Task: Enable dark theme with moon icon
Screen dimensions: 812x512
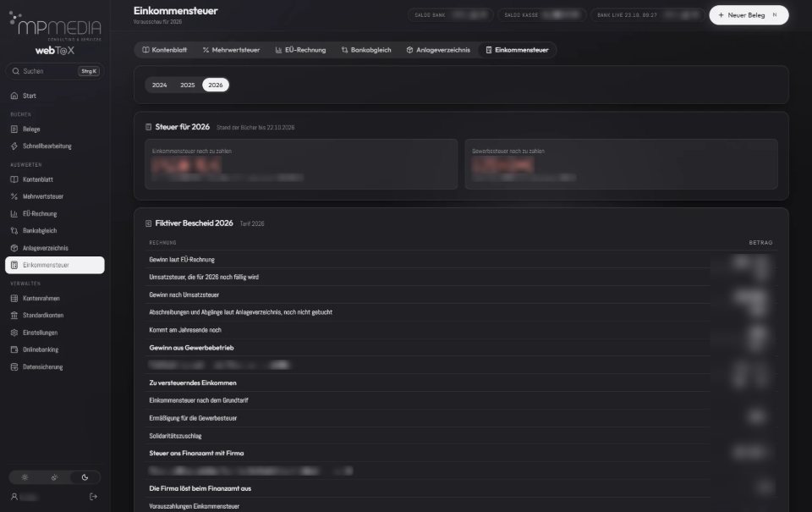Action: [85, 477]
